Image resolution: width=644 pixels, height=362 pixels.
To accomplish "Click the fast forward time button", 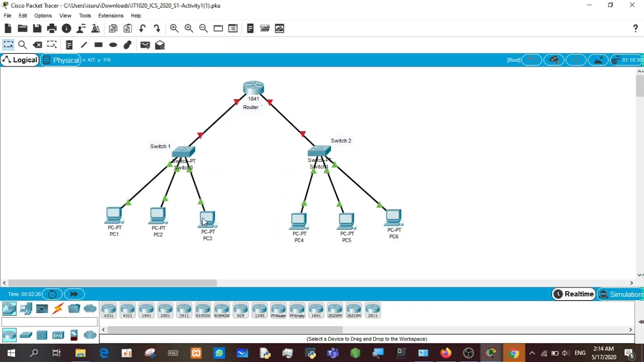I will click(74, 294).
